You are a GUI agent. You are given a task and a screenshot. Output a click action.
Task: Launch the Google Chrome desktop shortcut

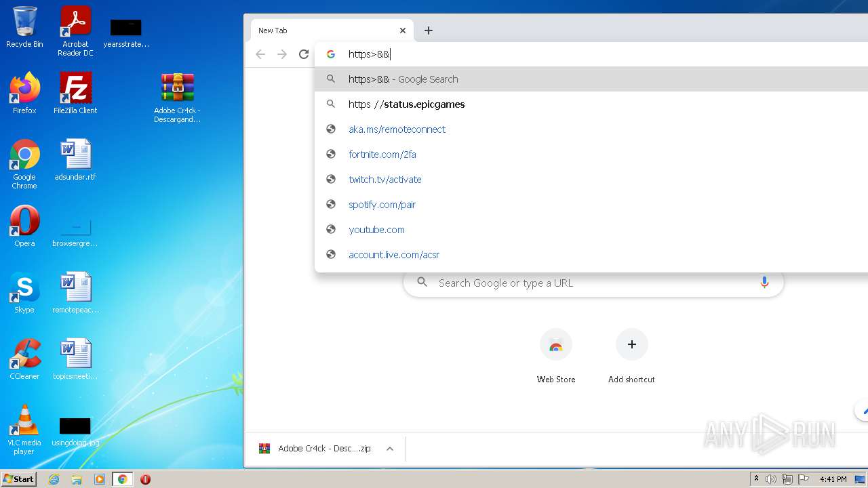pos(24,164)
